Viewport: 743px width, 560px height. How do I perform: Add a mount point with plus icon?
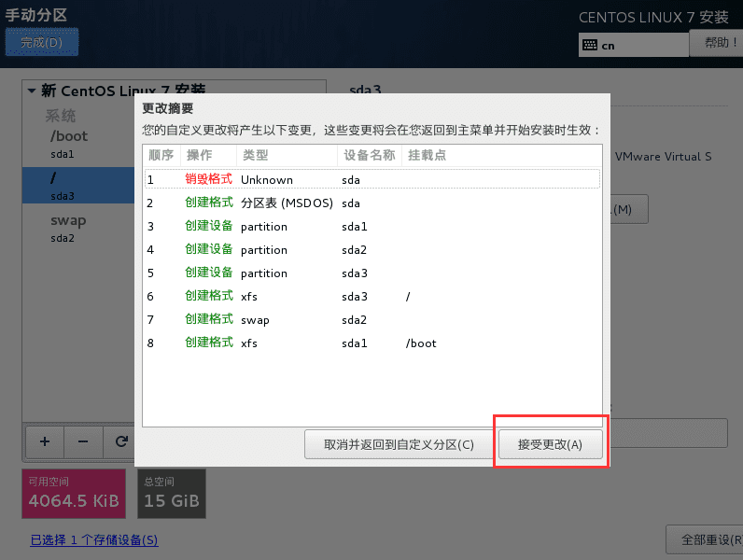[x=45, y=441]
